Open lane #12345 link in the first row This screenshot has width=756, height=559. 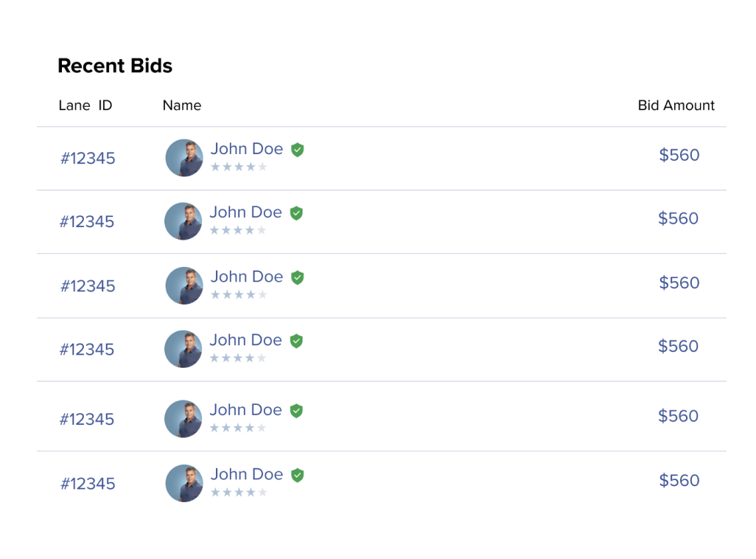(x=88, y=159)
